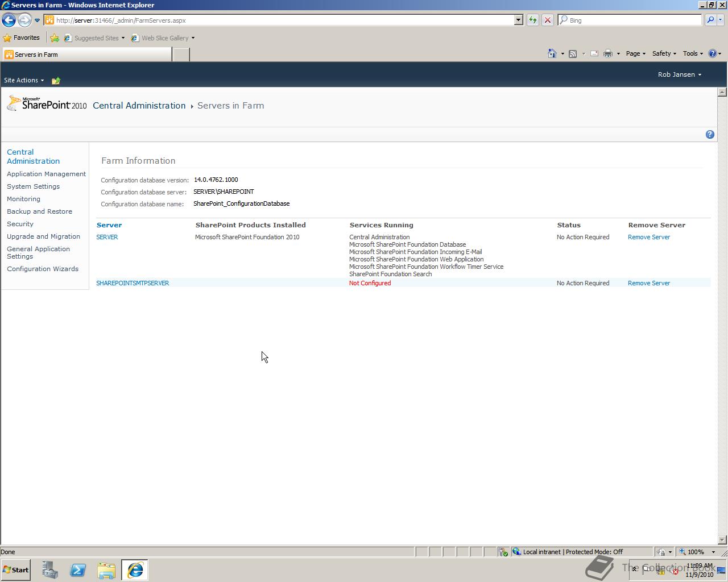Screen dimensions: 728x582
Task: Open the Rob Jansen user menu
Action: [680, 74]
